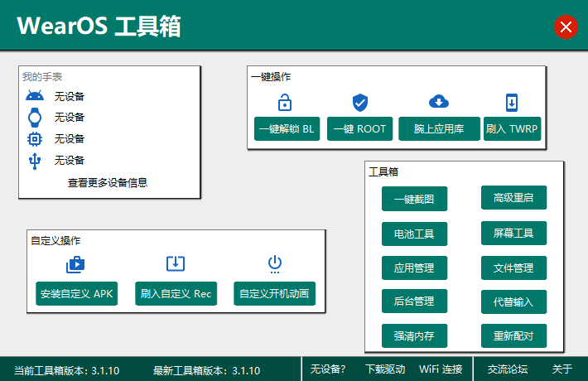Image resolution: width=588 pixels, height=381 pixels.
Task: Click the watch icon in device panel
Action: (x=35, y=117)
